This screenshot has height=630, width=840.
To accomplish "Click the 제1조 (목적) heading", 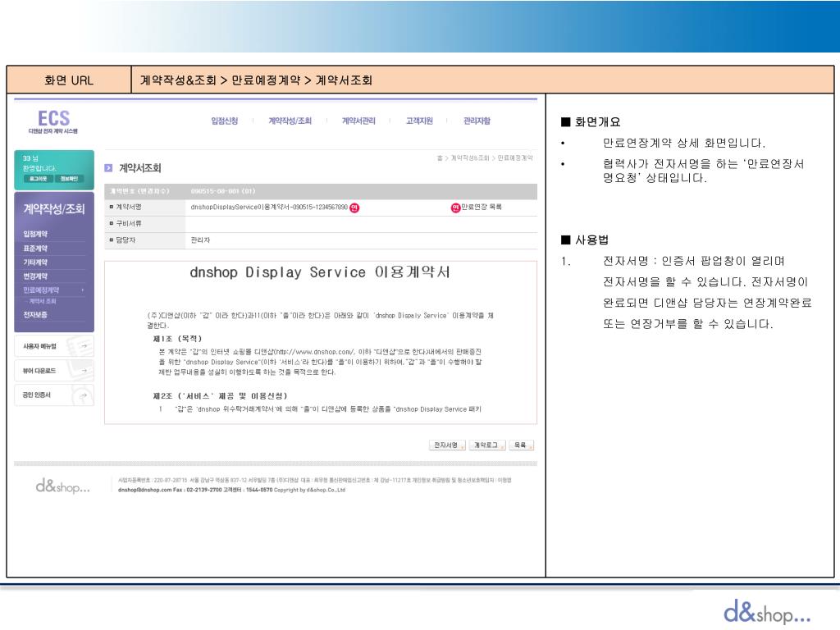I will (x=177, y=339).
